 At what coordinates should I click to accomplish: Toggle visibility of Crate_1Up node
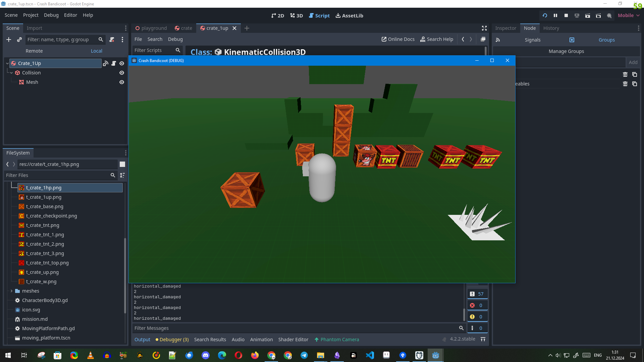point(122,63)
